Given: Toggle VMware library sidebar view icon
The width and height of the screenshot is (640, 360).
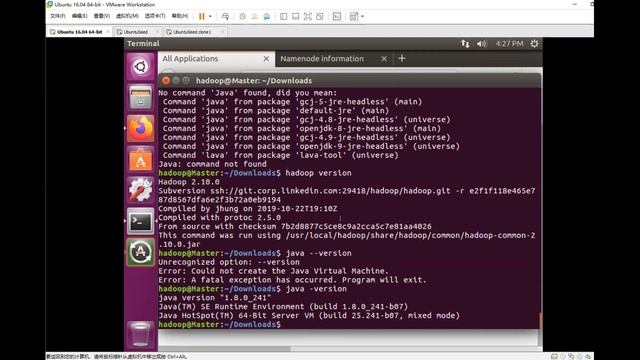Looking at the screenshot, I should (x=284, y=16).
